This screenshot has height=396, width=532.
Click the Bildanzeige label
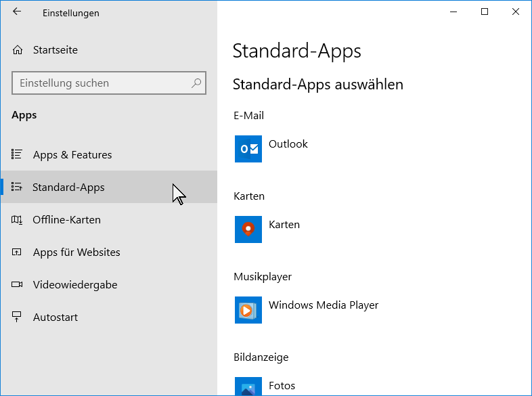pyautogui.click(x=261, y=357)
